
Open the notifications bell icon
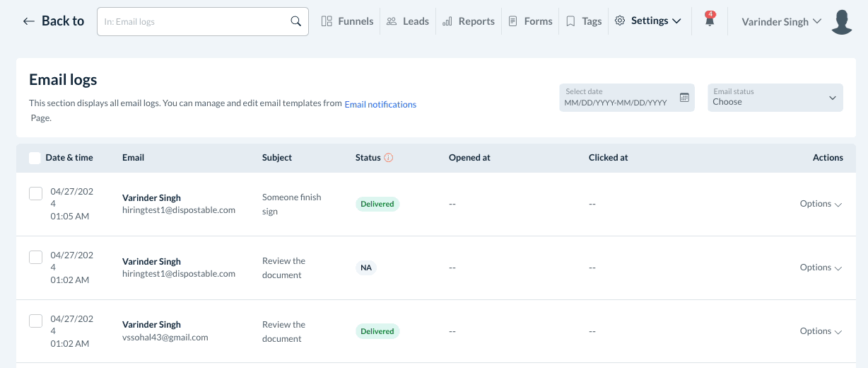pos(710,21)
